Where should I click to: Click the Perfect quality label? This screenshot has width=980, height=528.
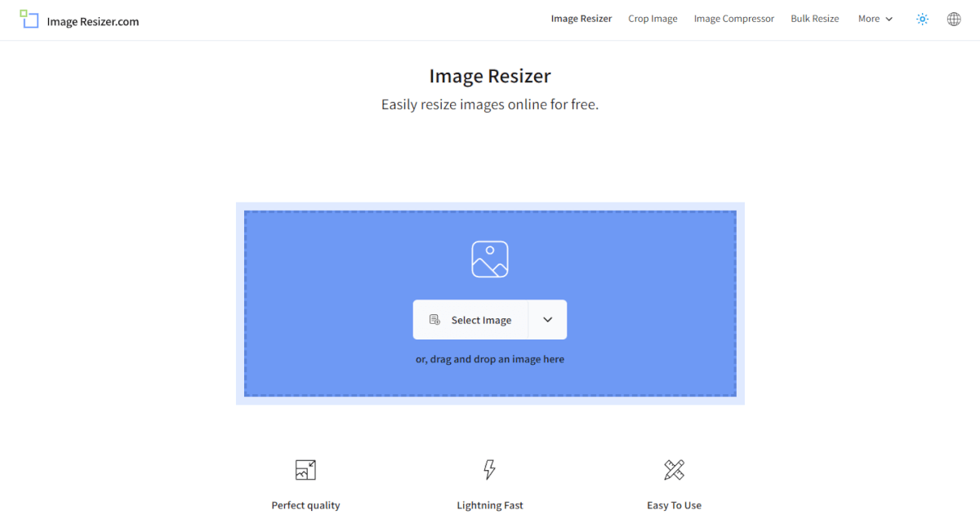pyautogui.click(x=305, y=505)
